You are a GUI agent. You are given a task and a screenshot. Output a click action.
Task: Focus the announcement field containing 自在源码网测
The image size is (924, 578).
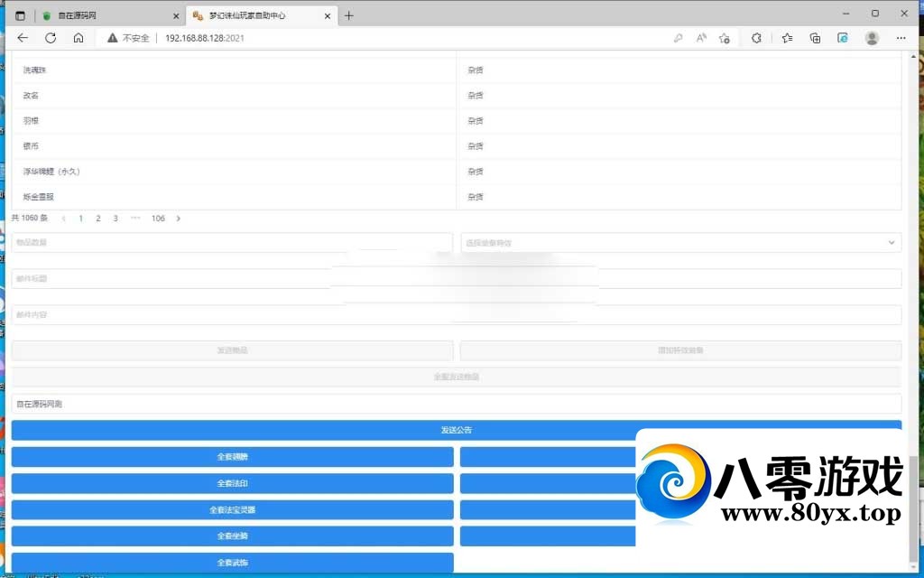tap(456, 404)
